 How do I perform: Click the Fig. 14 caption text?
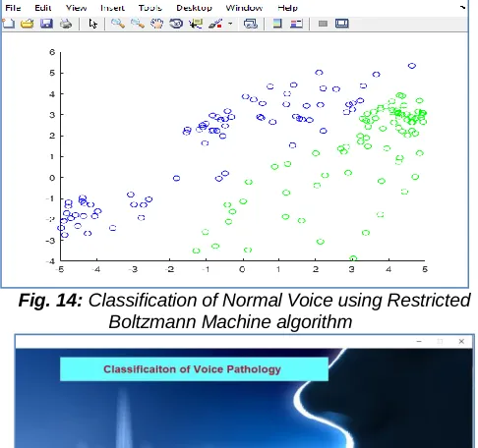coord(244,310)
